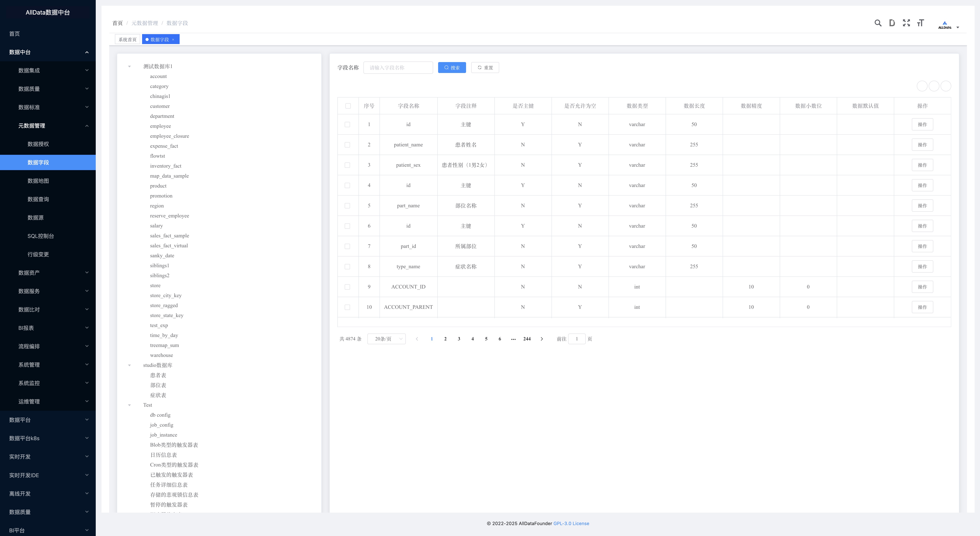The width and height of the screenshot is (980, 536).
Task: Open font size settings icon
Action: click(x=921, y=23)
